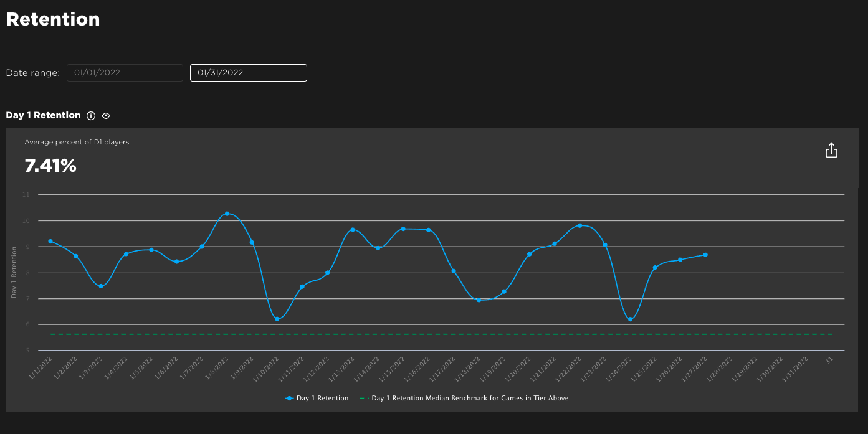
Task: Click the blue legend marker for Day 1 Retention
Action: point(289,398)
